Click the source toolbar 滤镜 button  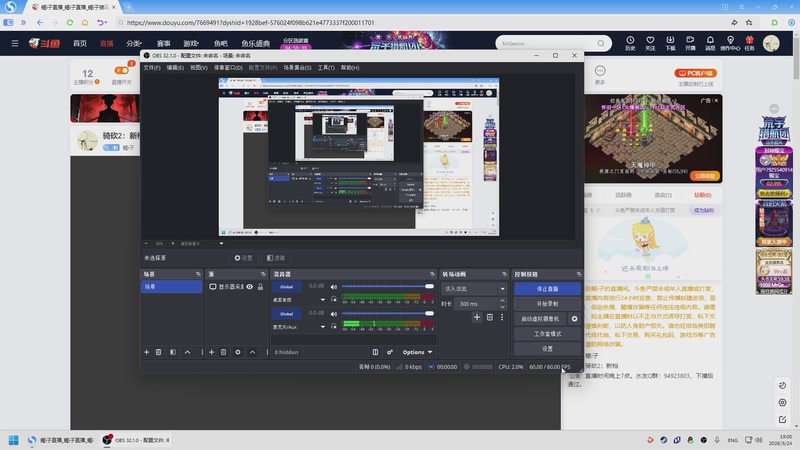(x=276, y=258)
